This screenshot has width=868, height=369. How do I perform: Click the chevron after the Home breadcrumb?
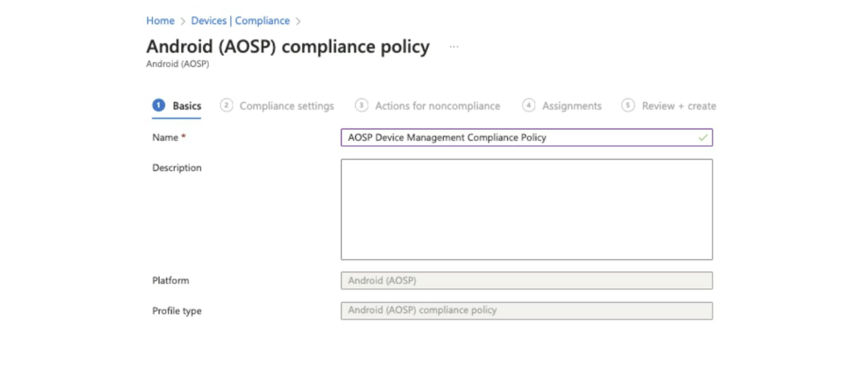click(x=182, y=22)
